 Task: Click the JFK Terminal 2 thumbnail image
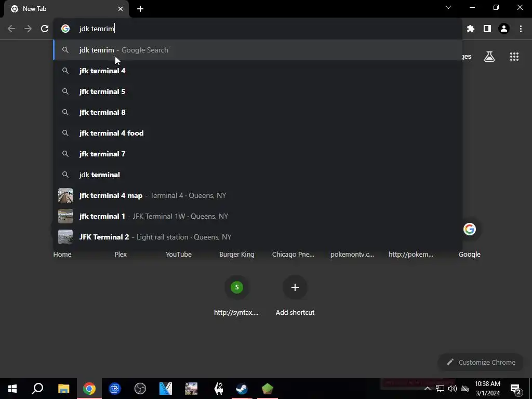[65, 237]
